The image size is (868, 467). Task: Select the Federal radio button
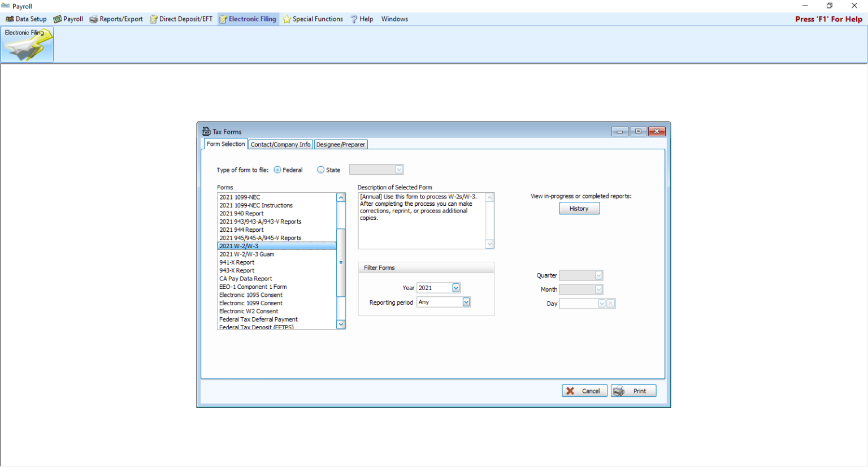pyautogui.click(x=277, y=170)
